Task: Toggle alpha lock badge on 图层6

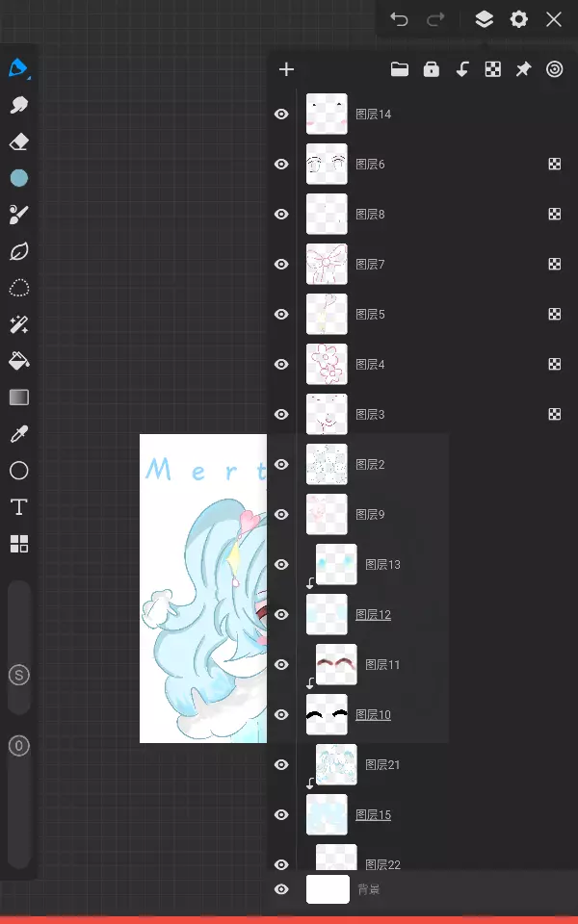Action: coord(555,164)
